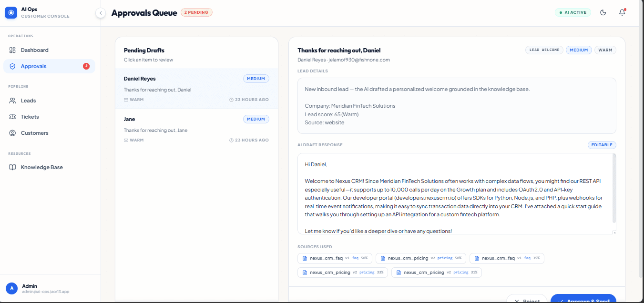Open nexus_crm_pricing source with 33% match

click(x=343, y=273)
